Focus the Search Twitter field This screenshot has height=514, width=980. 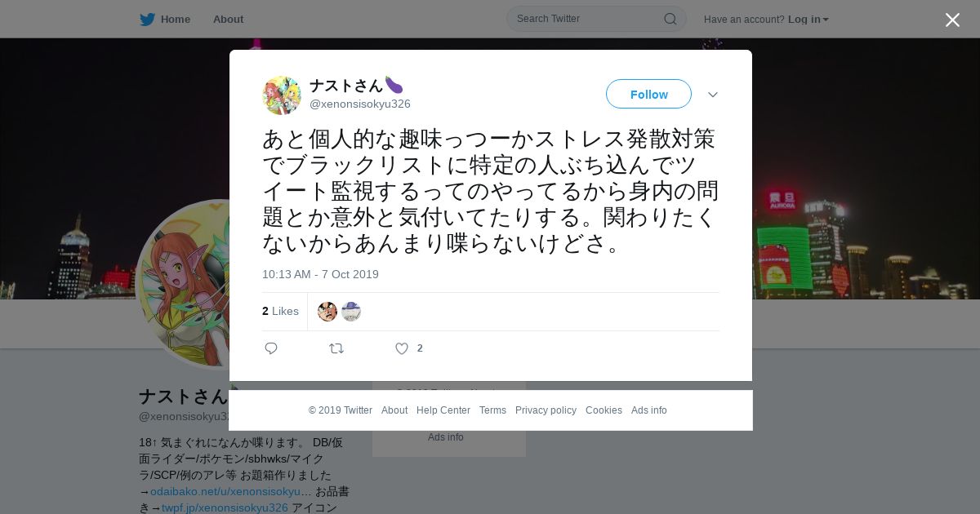(588, 19)
